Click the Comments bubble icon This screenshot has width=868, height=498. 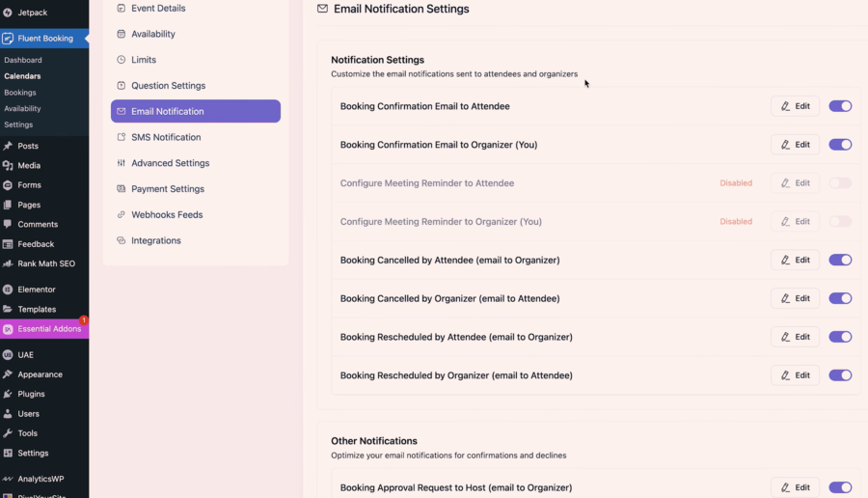pos(8,224)
